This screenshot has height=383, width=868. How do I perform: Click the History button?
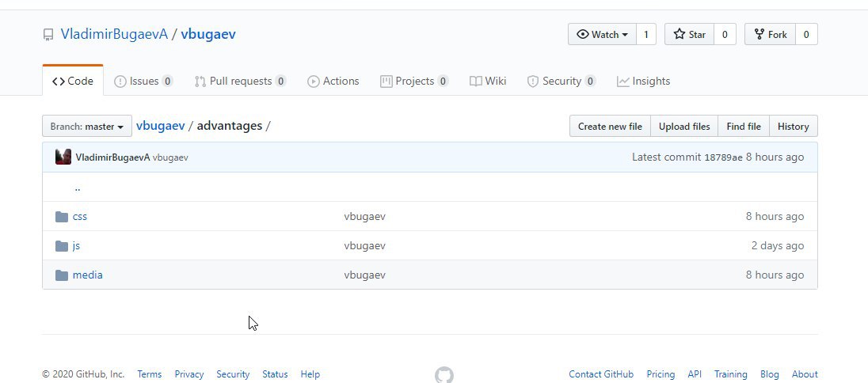794,126
